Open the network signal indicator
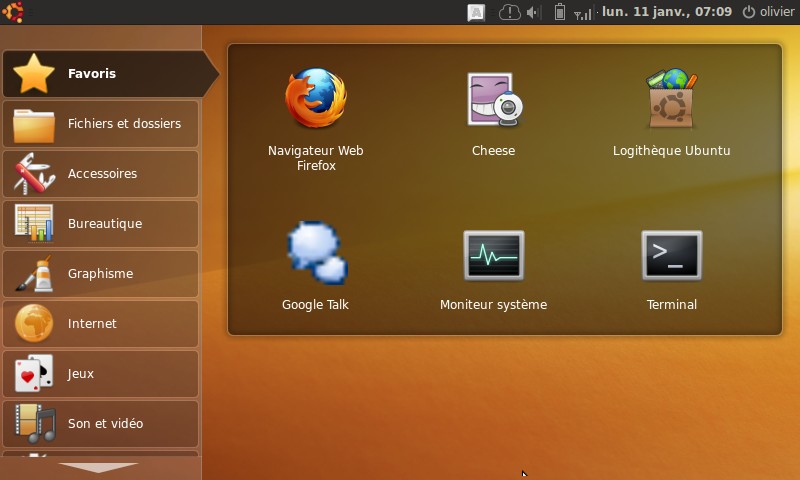This screenshot has height=480, width=800. [583, 13]
